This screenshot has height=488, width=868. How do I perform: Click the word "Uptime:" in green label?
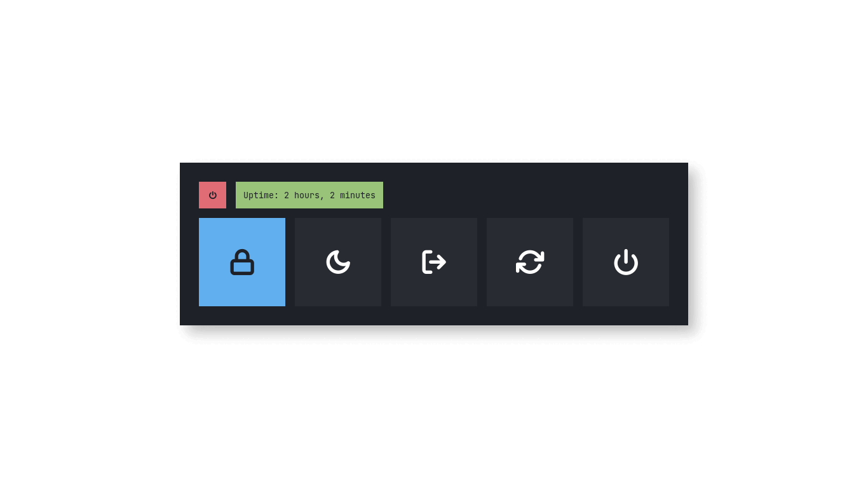(x=261, y=195)
